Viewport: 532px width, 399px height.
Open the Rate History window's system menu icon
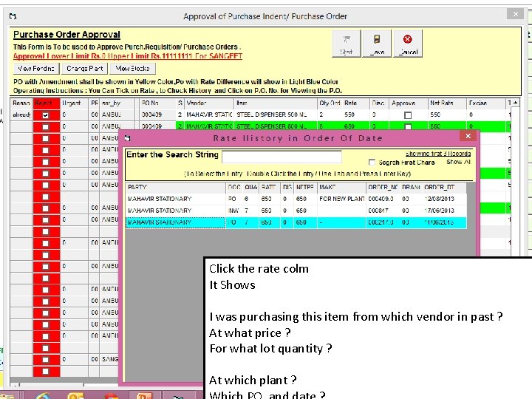pos(128,138)
